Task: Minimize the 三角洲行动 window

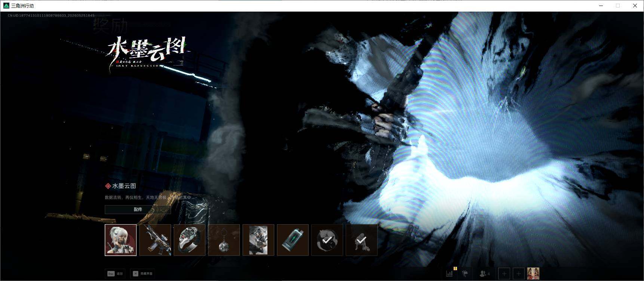Action: coord(601,6)
